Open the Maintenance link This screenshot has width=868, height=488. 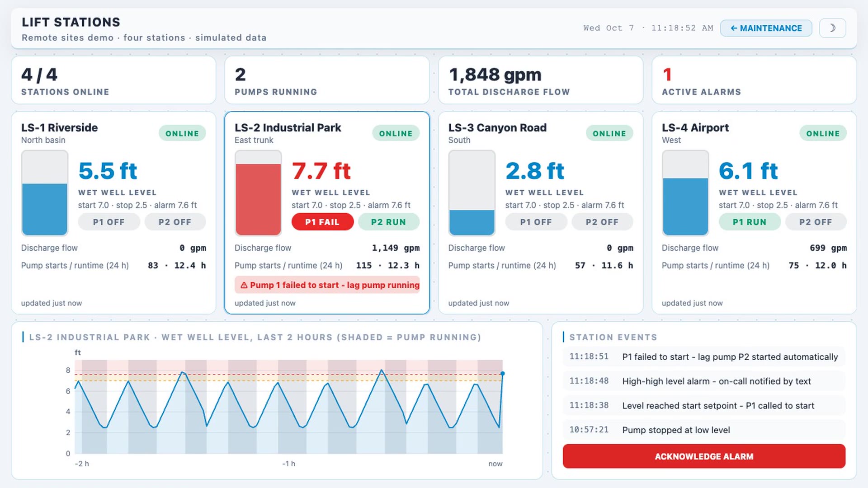pyautogui.click(x=766, y=28)
